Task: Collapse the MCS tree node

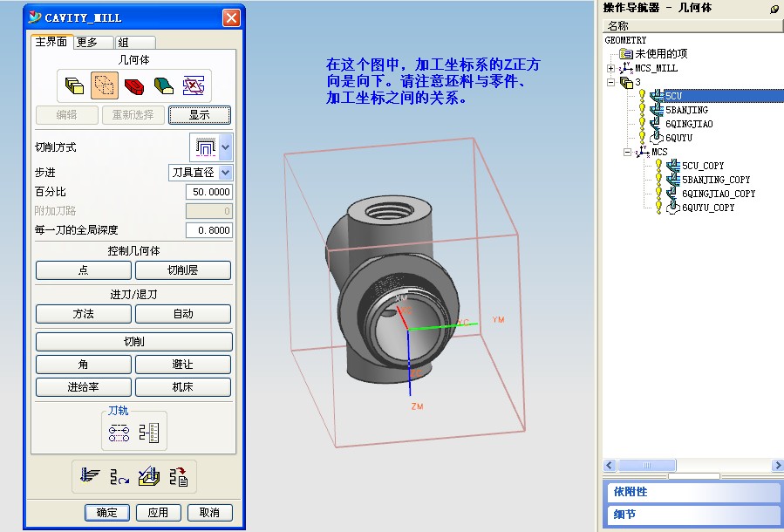Action: (x=628, y=152)
